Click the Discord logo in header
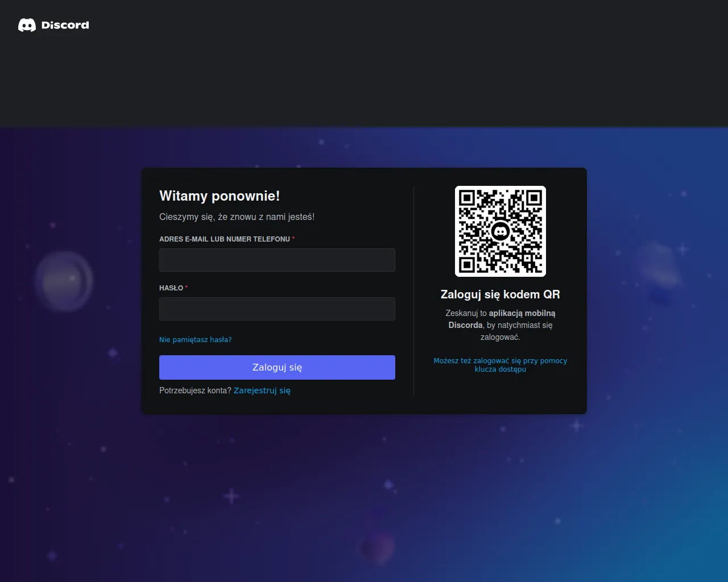 coord(53,25)
